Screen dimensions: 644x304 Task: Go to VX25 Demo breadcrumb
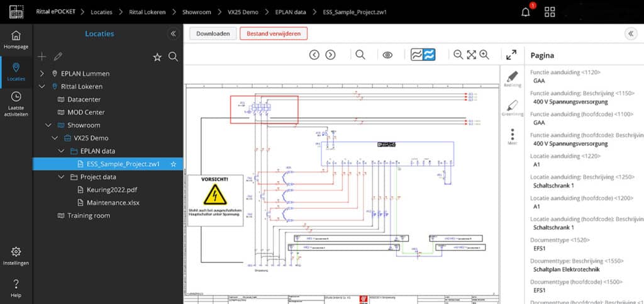click(x=243, y=12)
